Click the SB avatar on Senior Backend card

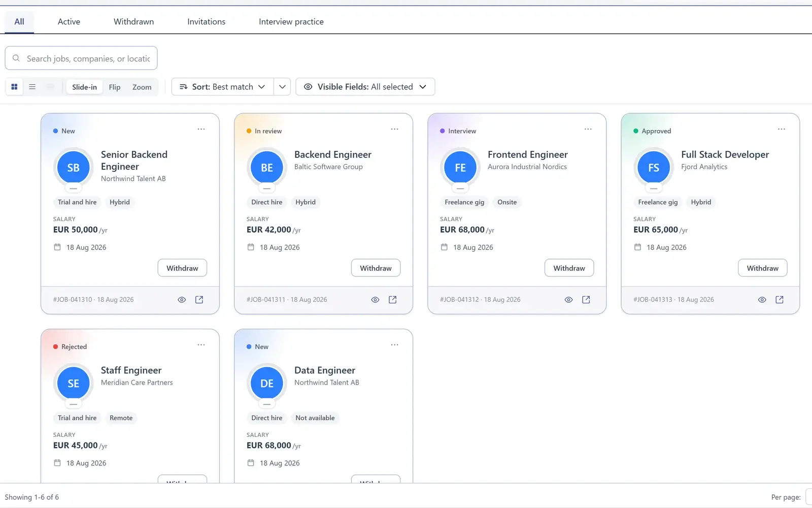[74, 168]
